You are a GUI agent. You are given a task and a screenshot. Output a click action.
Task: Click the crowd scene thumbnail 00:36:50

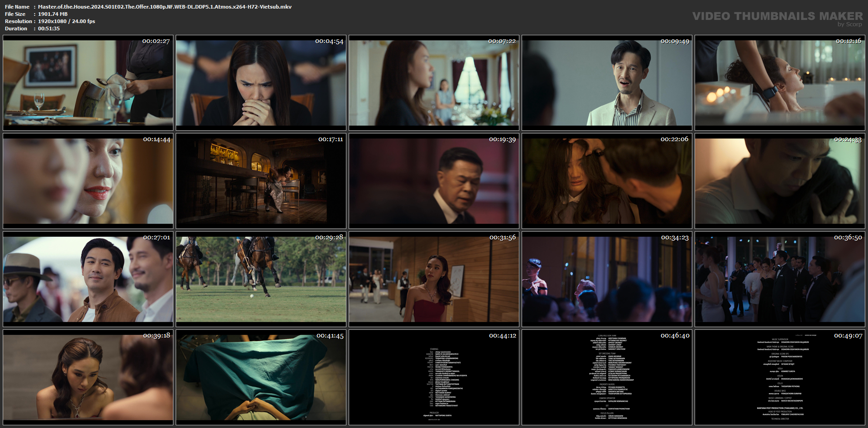pos(780,279)
